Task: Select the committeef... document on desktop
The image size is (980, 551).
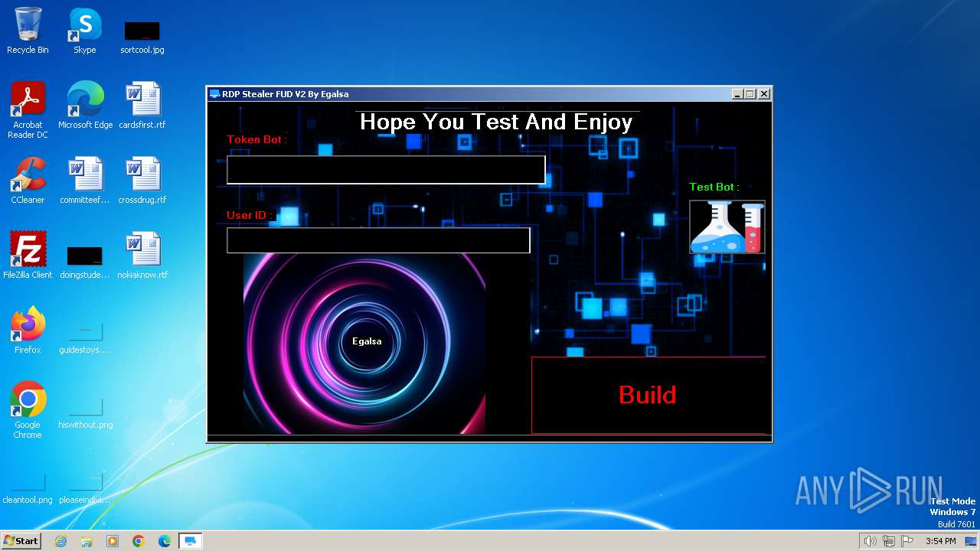Action: coord(85,181)
